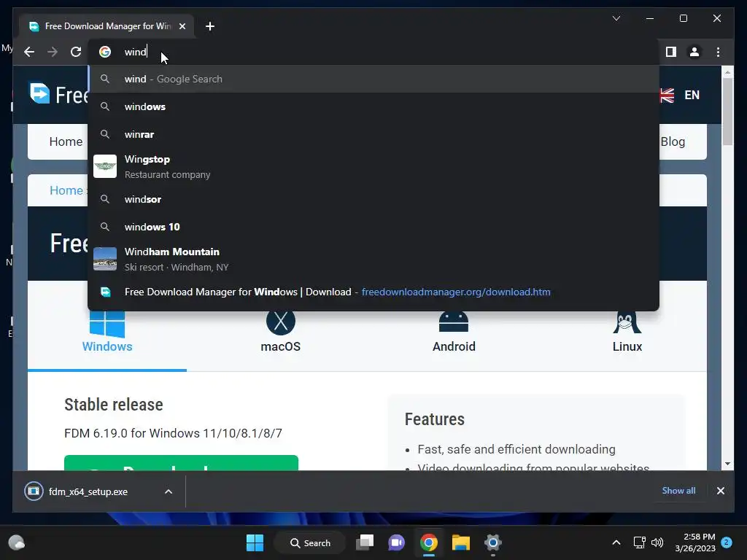Select the macOS platform tab
This screenshot has height=560, width=747.
(281, 333)
